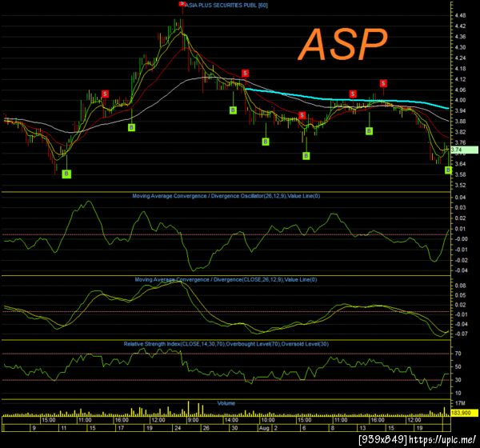Click the yellow volume value 183,900
This screenshot has width=480, height=448.
point(464,413)
